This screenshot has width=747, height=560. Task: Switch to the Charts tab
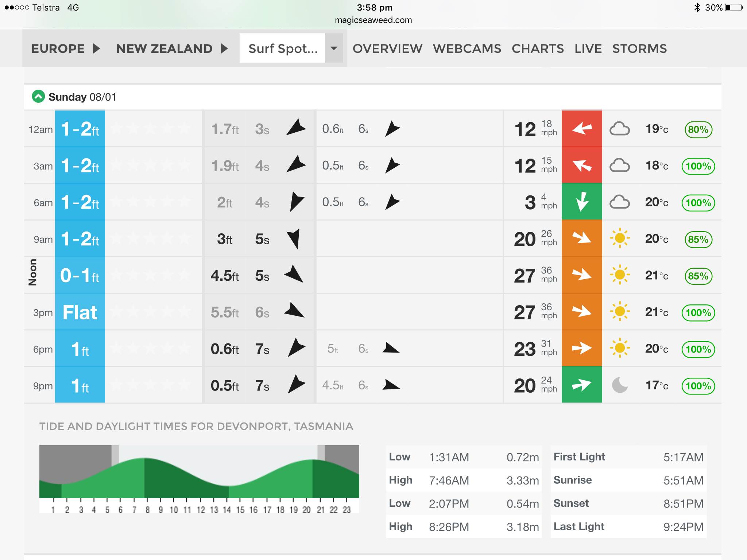pos(538,48)
